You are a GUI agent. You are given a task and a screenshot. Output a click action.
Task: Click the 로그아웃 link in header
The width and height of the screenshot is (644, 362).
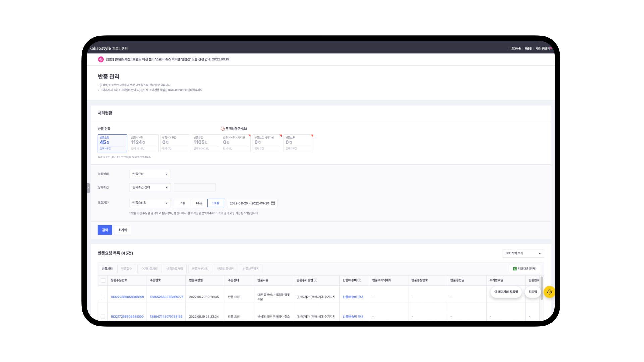tap(516, 49)
